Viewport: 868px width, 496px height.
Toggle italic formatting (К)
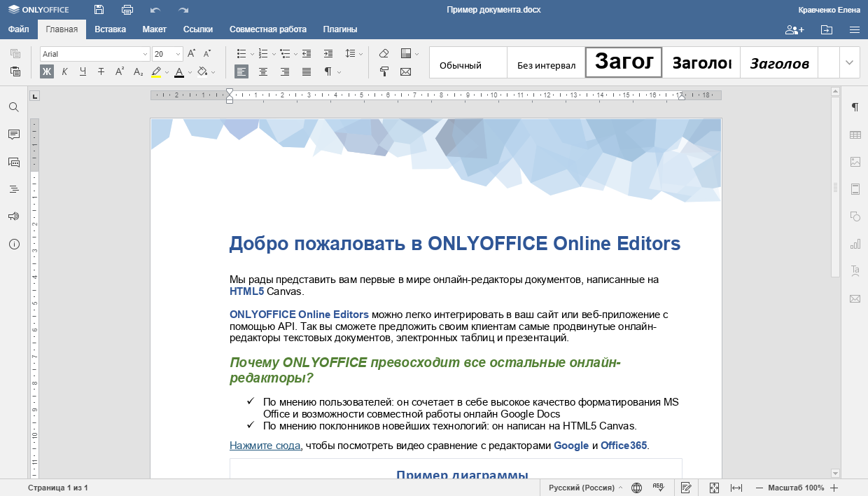[65, 71]
